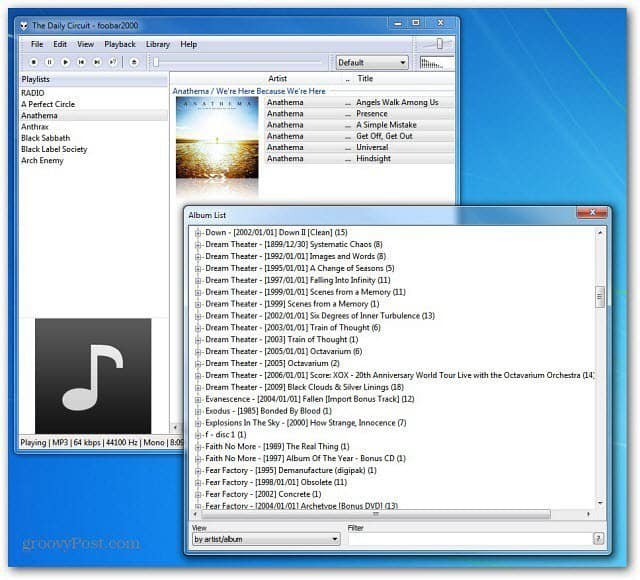Skip forward to the next track
Image resolution: width=640 pixels, height=580 pixels.
pyautogui.click(x=97, y=62)
